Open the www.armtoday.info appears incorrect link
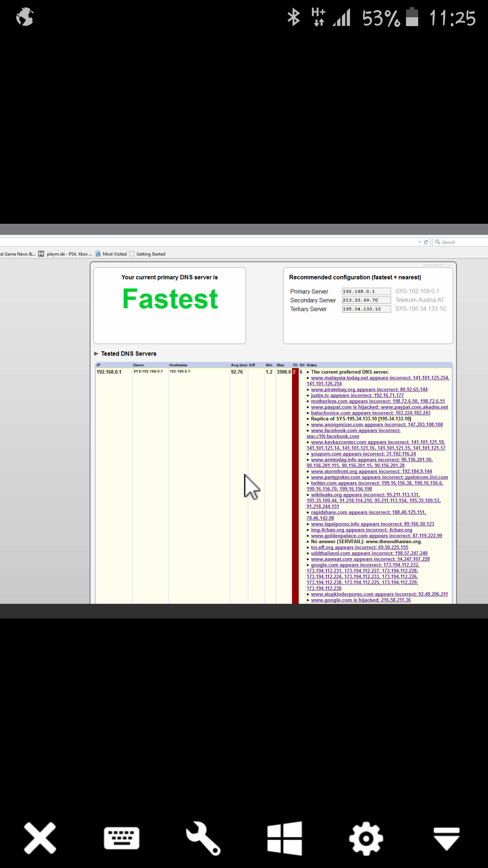 [372, 460]
